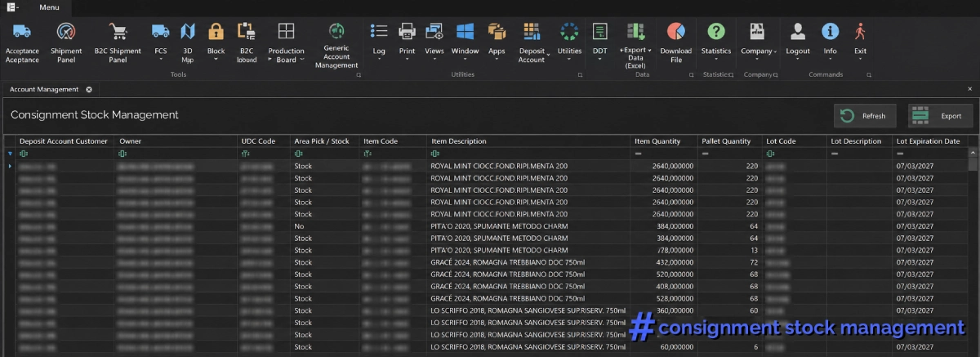Select the 528,000000 quantity cell
980x357 pixels.
point(665,299)
